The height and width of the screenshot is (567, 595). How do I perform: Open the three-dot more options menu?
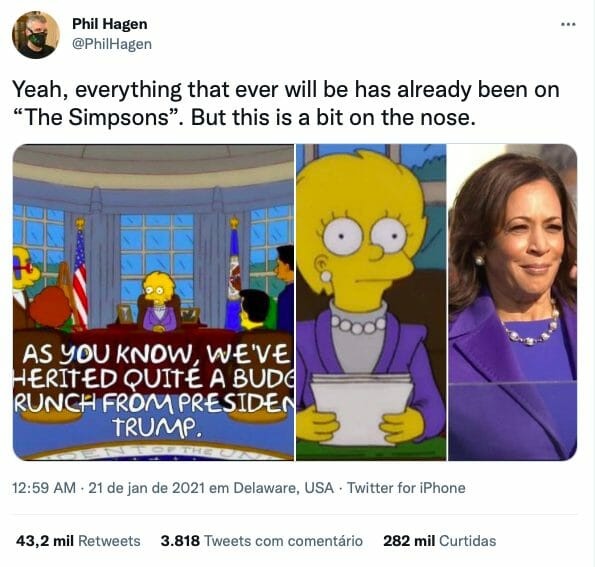(x=568, y=25)
